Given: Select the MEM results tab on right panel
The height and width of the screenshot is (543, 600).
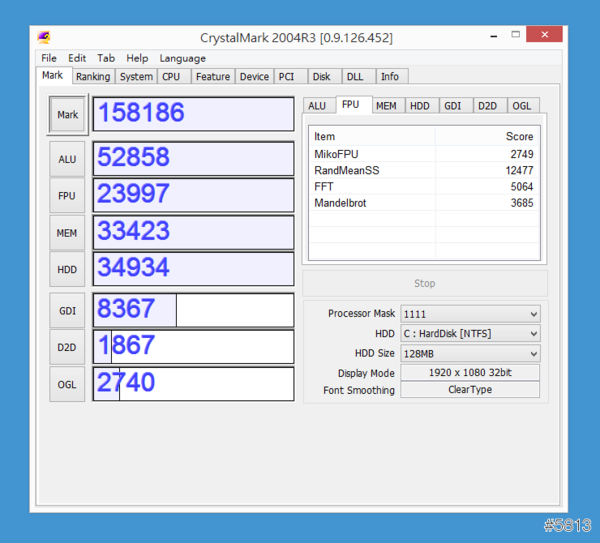Looking at the screenshot, I should [386, 106].
